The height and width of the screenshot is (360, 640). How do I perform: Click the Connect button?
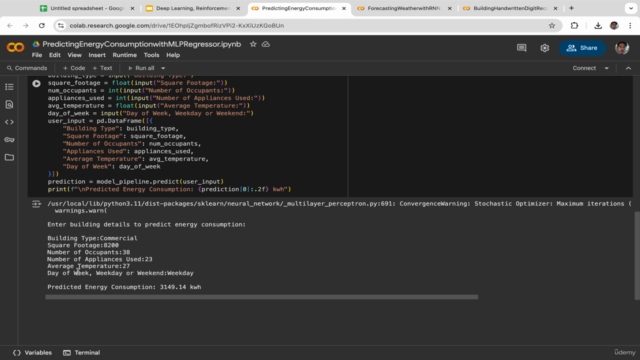point(584,68)
